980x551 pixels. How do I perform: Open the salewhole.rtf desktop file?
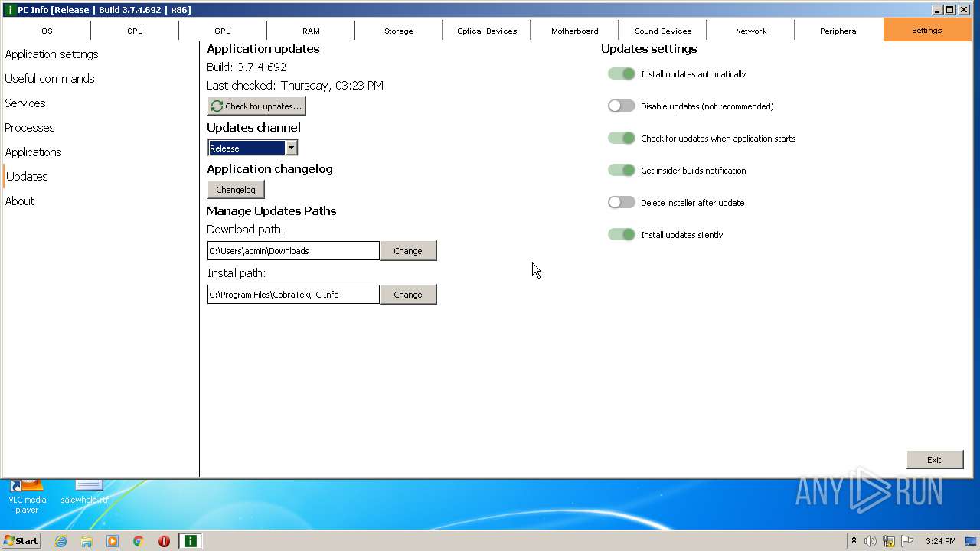click(x=84, y=492)
